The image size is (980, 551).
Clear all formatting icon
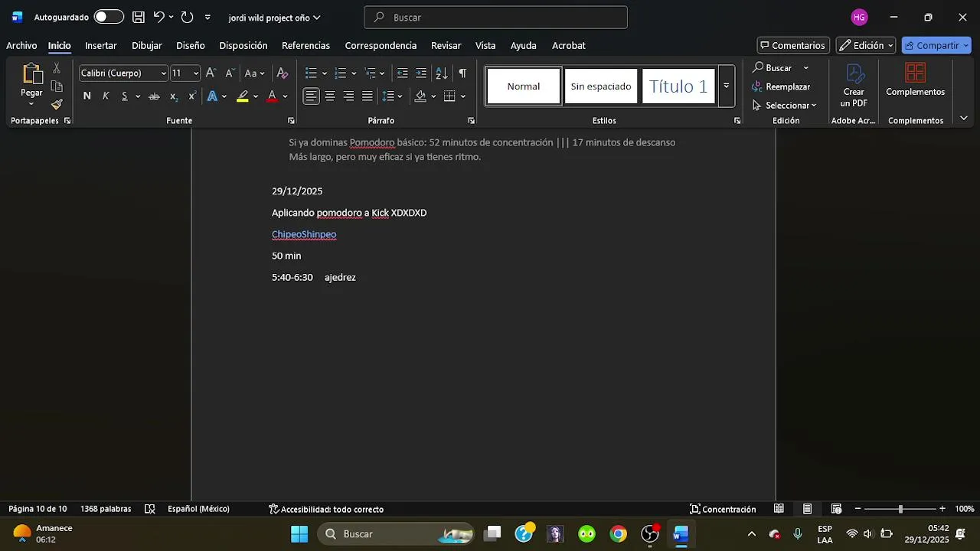pyautogui.click(x=283, y=73)
